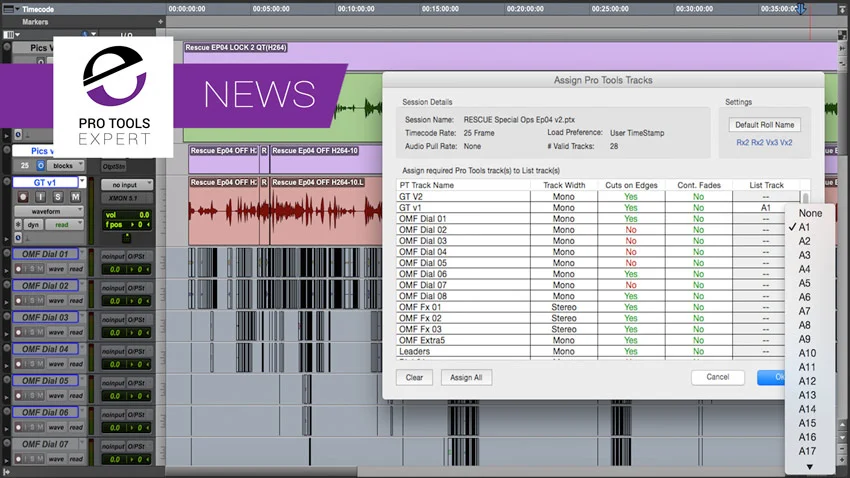Click Default Roll Name button in Settings
Viewport: 850px width, 478px height.
point(764,125)
